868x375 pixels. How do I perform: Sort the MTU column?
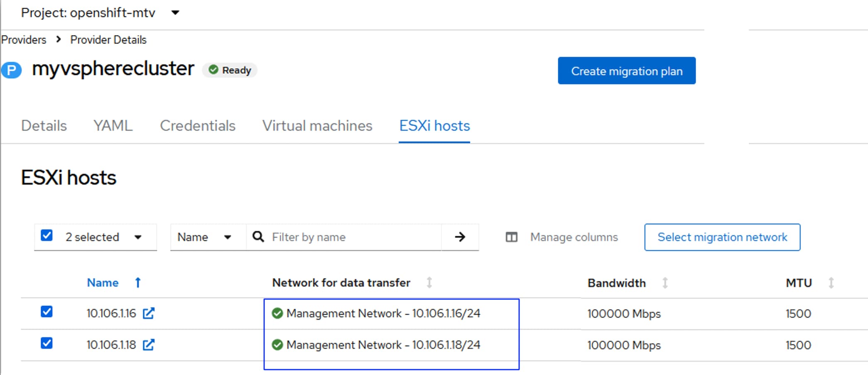(x=831, y=283)
